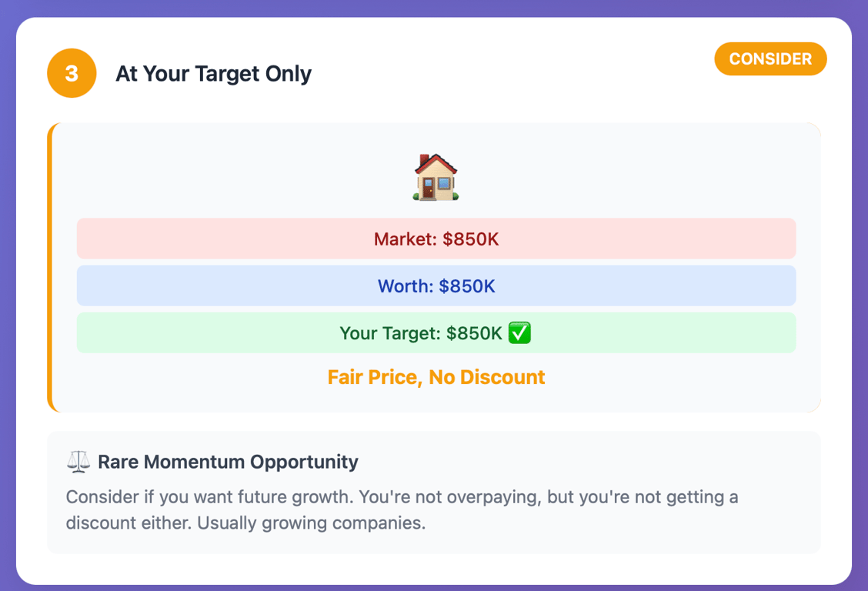This screenshot has width=868, height=591.
Task: Click the At Your Target Only heading
Action: [x=213, y=74]
